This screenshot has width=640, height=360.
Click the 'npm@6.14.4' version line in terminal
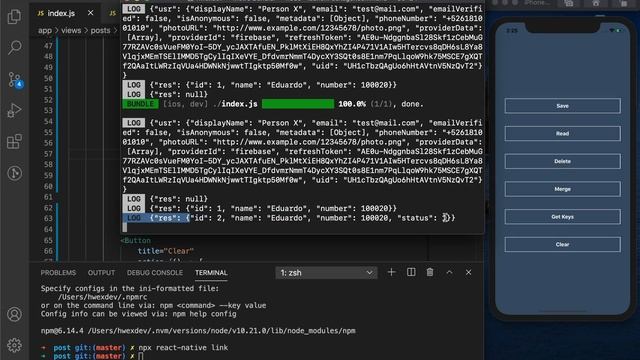pyautogui.click(x=198, y=331)
